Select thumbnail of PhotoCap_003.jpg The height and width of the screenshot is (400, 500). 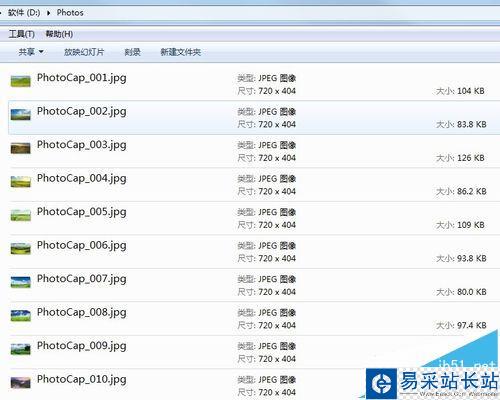pyautogui.click(x=20, y=148)
